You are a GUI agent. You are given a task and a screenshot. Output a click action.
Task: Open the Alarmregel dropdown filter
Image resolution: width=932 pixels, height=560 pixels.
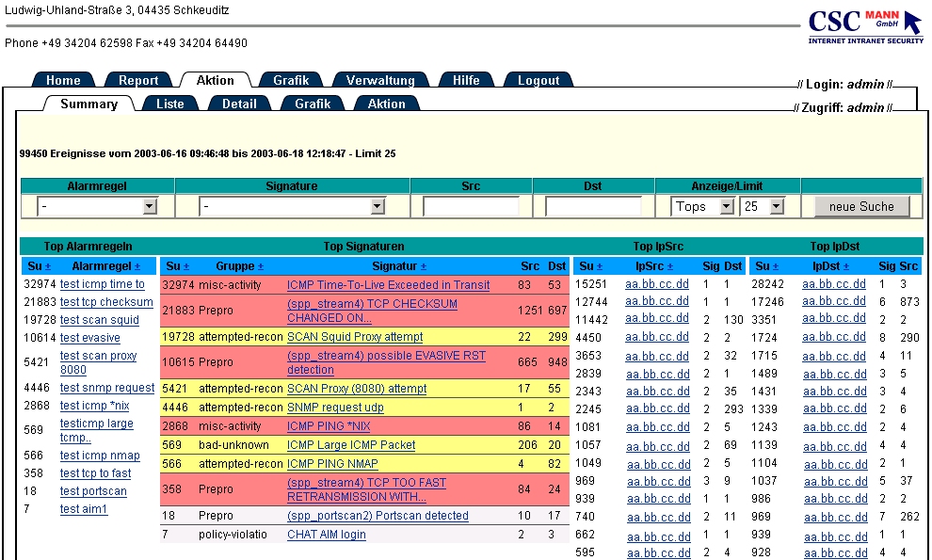tap(97, 206)
